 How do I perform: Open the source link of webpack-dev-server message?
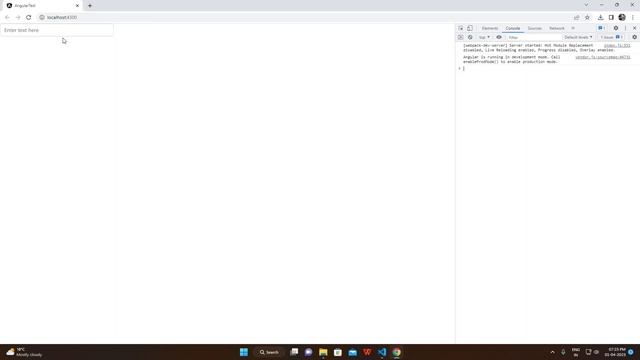pyautogui.click(x=617, y=46)
